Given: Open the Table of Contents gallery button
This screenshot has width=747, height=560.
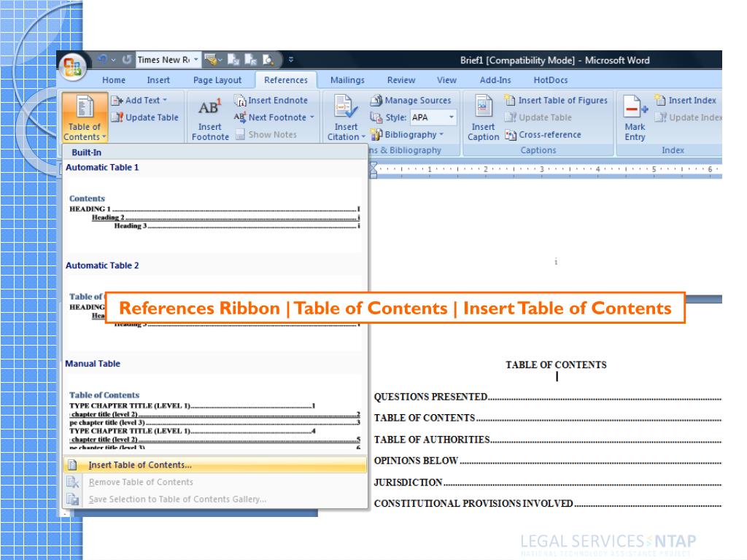Looking at the screenshot, I should 85,117.
